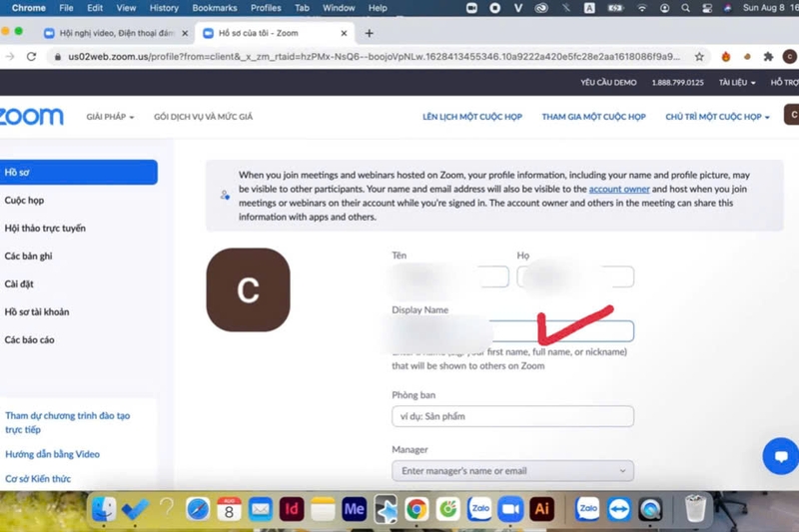Open Spotlight search in menu bar
Screen dimensions: 799x532
(x=685, y=8)
